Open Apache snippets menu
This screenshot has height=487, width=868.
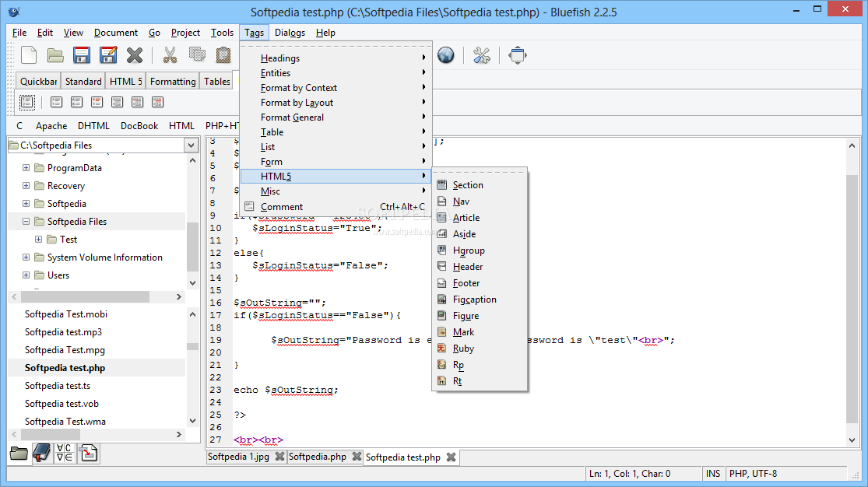click(x=51, y=125)
